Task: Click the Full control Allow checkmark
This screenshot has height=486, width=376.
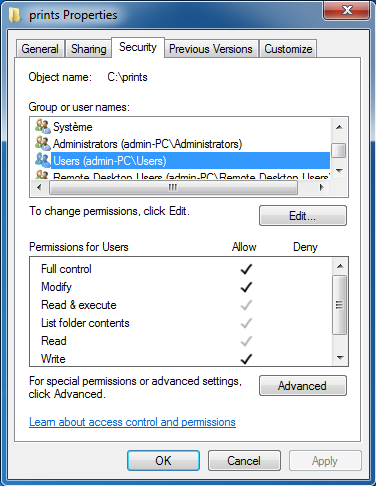Action: [246, 269]
